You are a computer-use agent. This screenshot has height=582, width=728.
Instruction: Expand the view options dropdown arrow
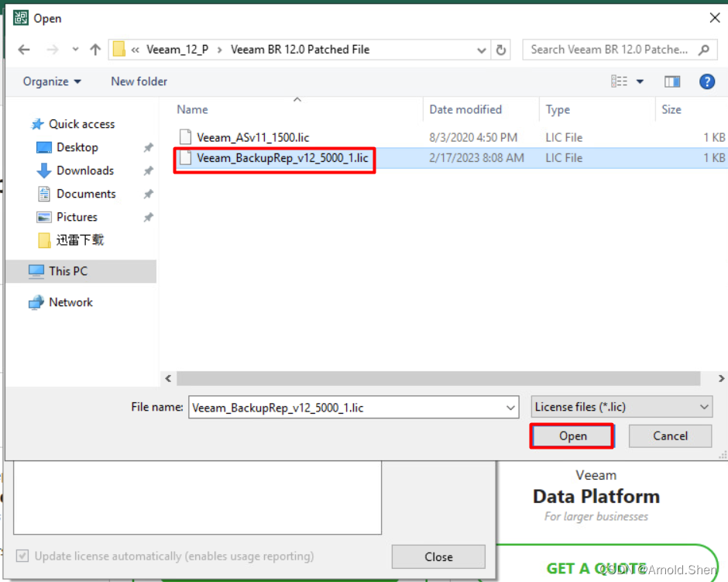click(640, 81)
